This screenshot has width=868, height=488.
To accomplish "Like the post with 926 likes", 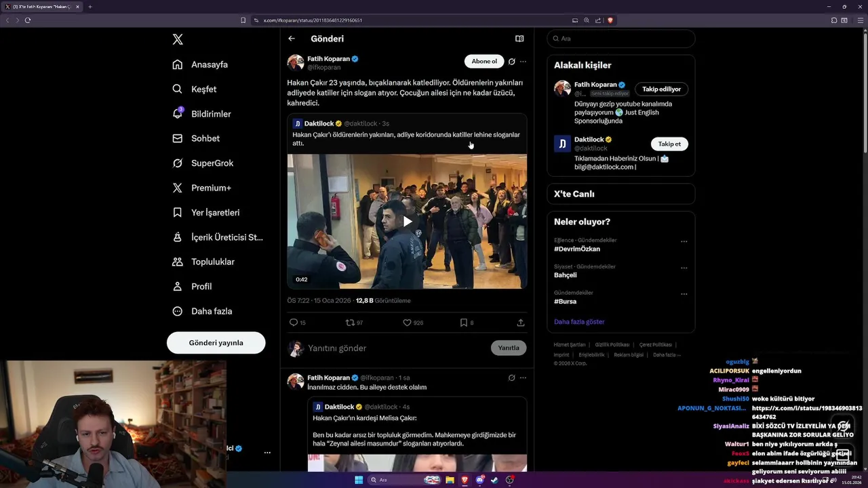I will click(413, 323).
